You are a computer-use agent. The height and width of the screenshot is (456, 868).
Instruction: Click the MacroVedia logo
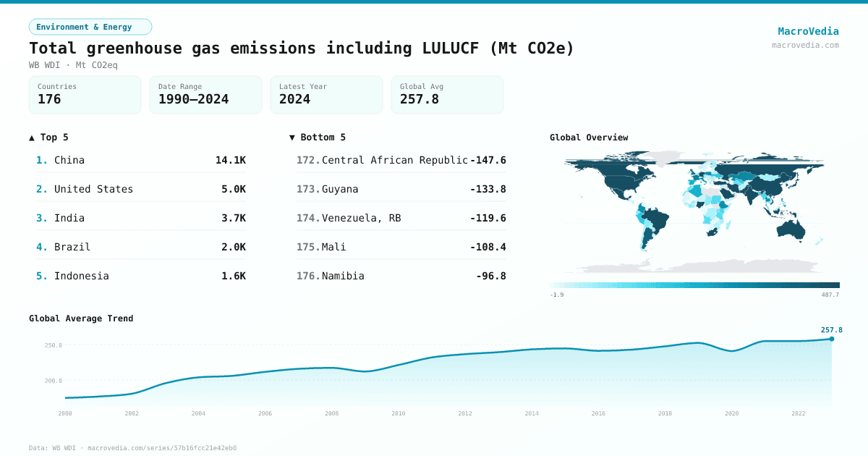[x=808, y=30]
